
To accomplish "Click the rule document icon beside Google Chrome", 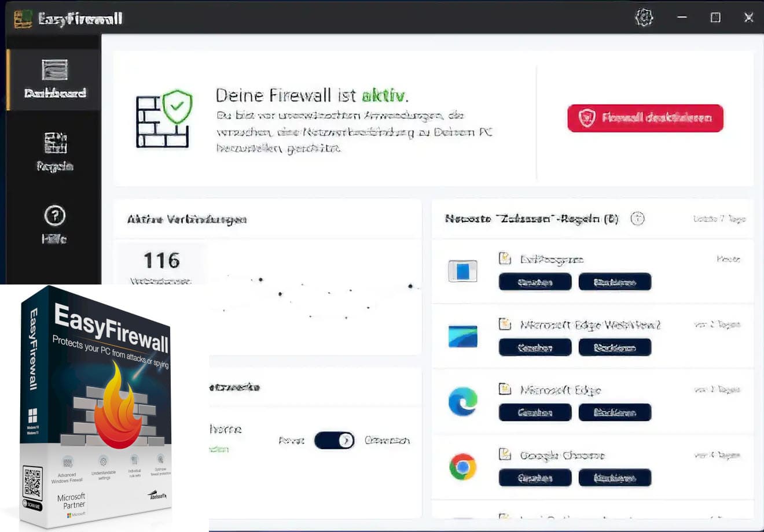I will point(505,455).
